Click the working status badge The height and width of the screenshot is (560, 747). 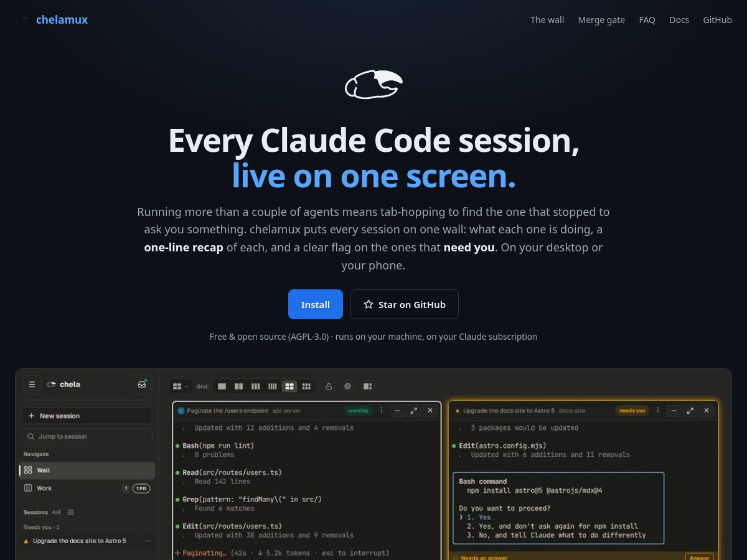click(358, 411)
